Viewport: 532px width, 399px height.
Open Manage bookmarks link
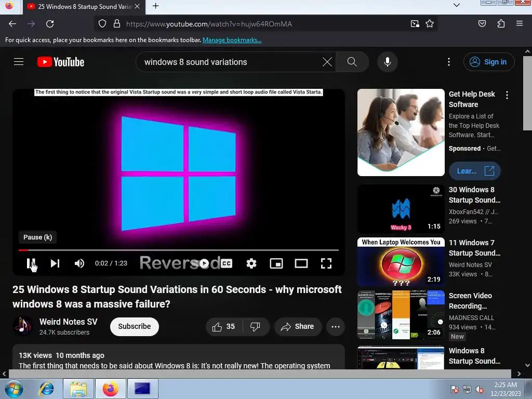coord(232,40)
